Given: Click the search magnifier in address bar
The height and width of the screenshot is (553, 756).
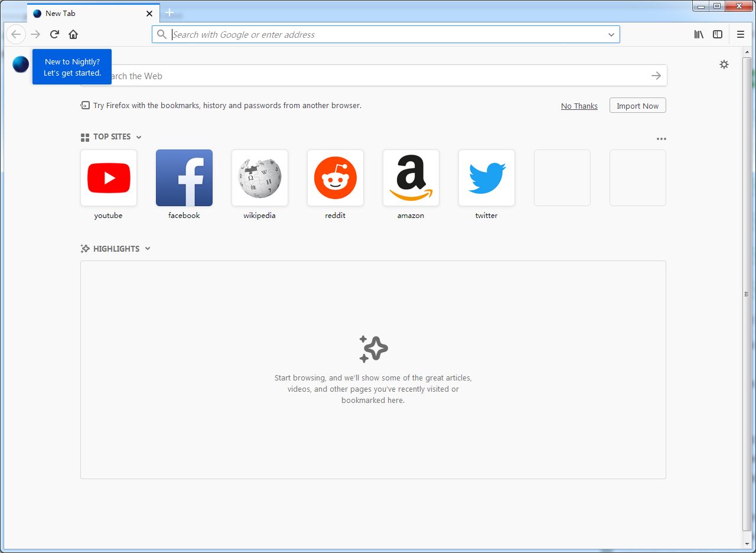Looking at the screenshot, I should coord(161,34).
